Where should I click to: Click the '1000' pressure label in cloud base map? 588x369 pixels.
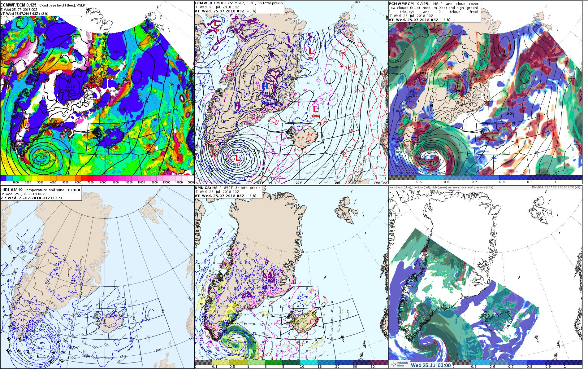(121, 109)
